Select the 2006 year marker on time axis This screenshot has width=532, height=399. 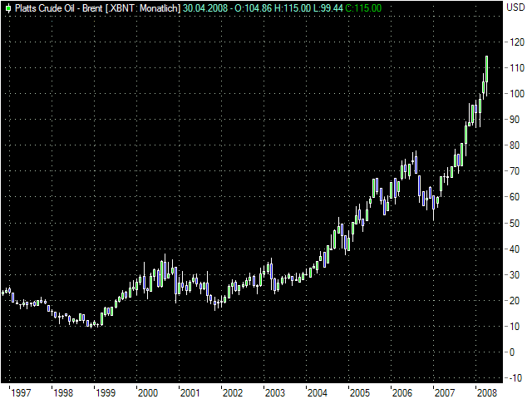401,392
